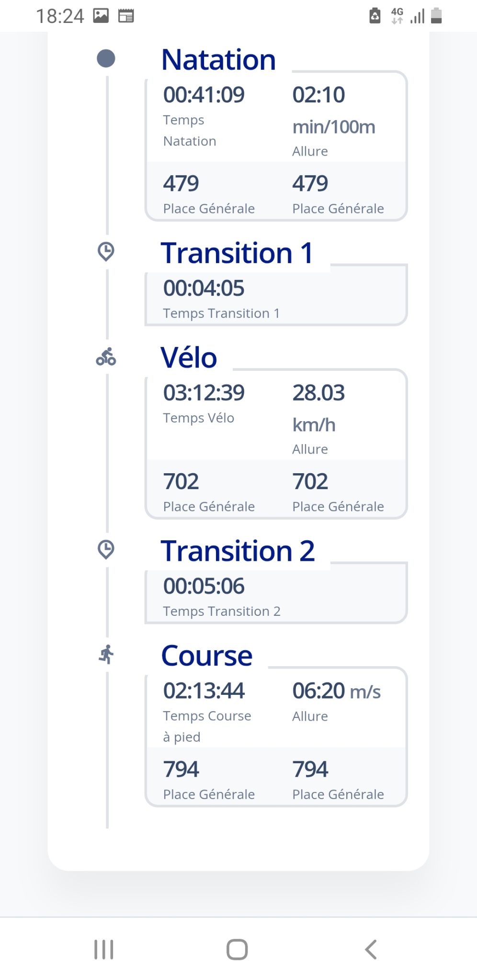Tap the calendar notification icon in status bar
Image resolution: width=477 pixels, height=980 pixels.
pyautogui.click(x=126, y=16)
